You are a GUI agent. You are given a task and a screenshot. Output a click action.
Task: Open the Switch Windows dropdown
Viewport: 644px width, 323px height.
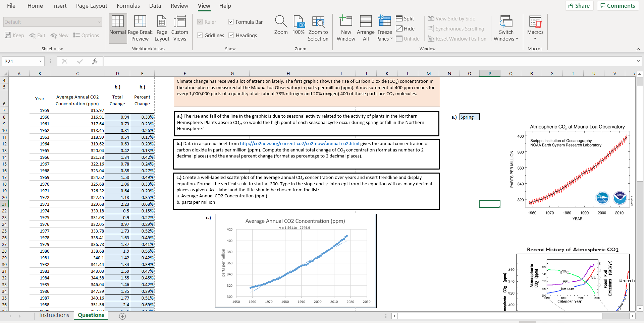point(506,28)
